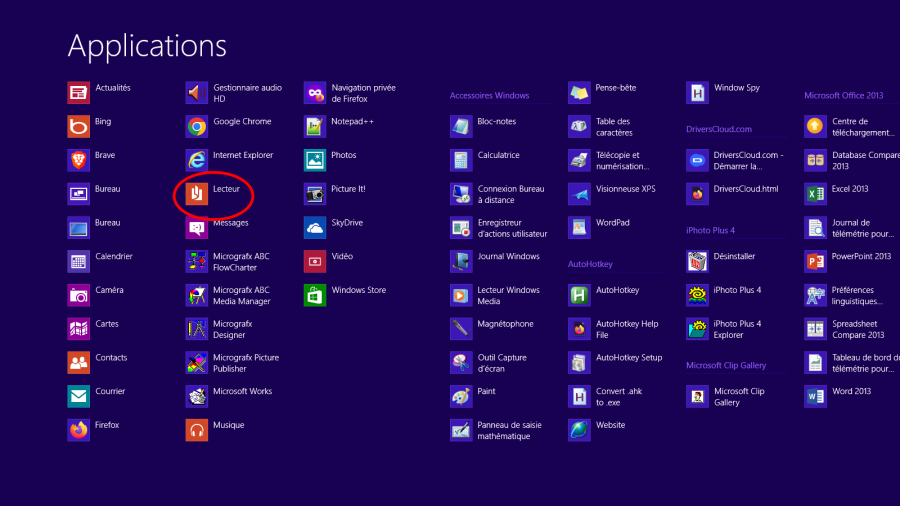The width and height of the screenshot is (900, 506).
Task: Launch Micrografx Designer icon
Action: pyautogui.click(x=197, y=329)
